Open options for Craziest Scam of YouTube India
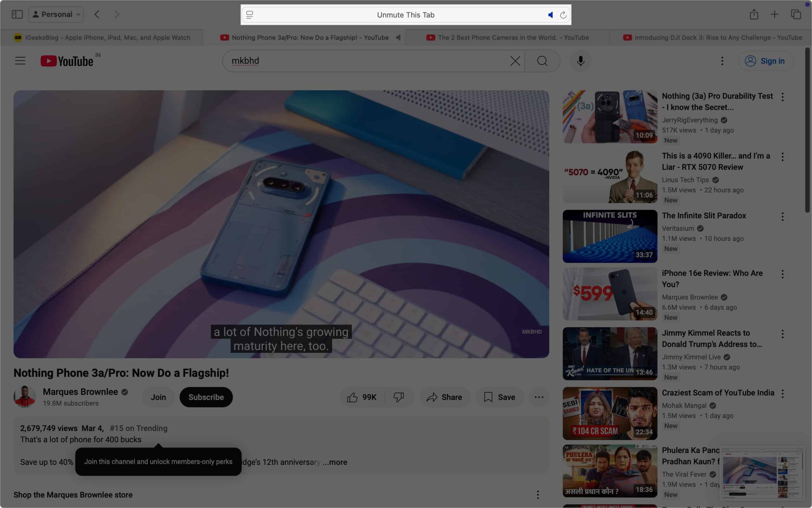 [783, 394]
